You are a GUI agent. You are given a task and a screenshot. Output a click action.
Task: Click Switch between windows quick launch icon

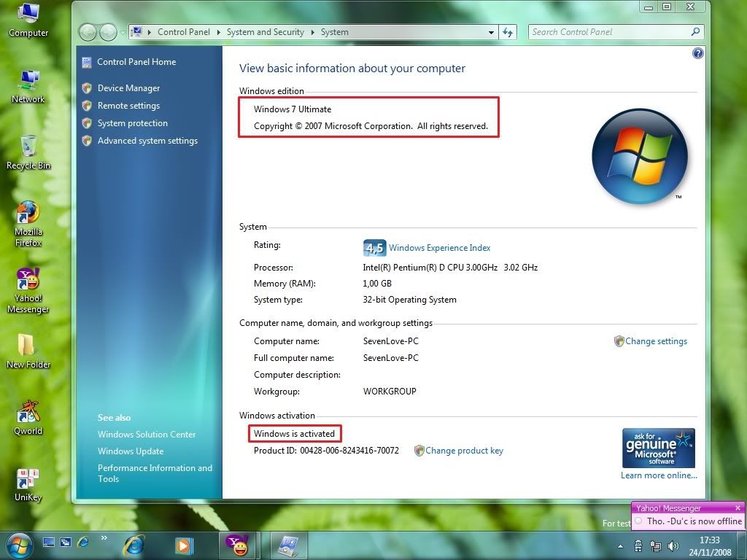[66, 542]
